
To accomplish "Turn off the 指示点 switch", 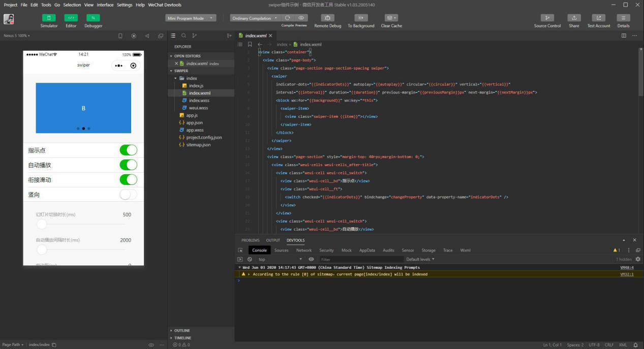I will [x=128, y=150].
